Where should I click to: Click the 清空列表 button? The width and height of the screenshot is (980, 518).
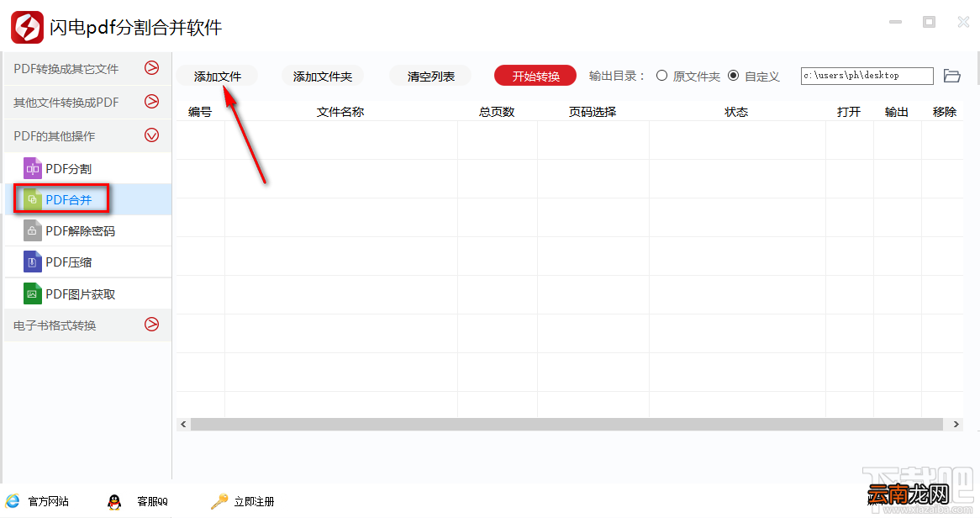(x=430, y=77)
